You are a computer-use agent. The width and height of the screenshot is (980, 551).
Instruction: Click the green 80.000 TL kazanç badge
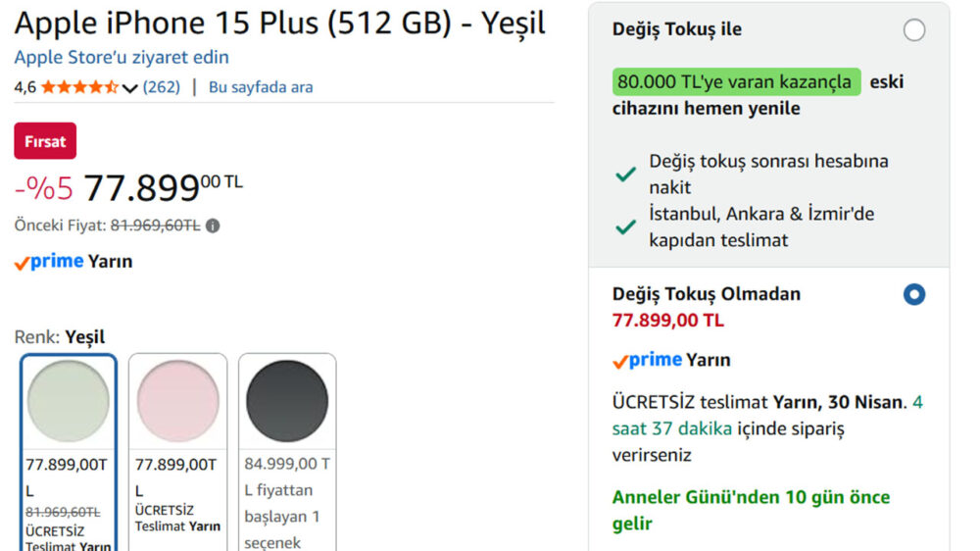coord(737,81)
